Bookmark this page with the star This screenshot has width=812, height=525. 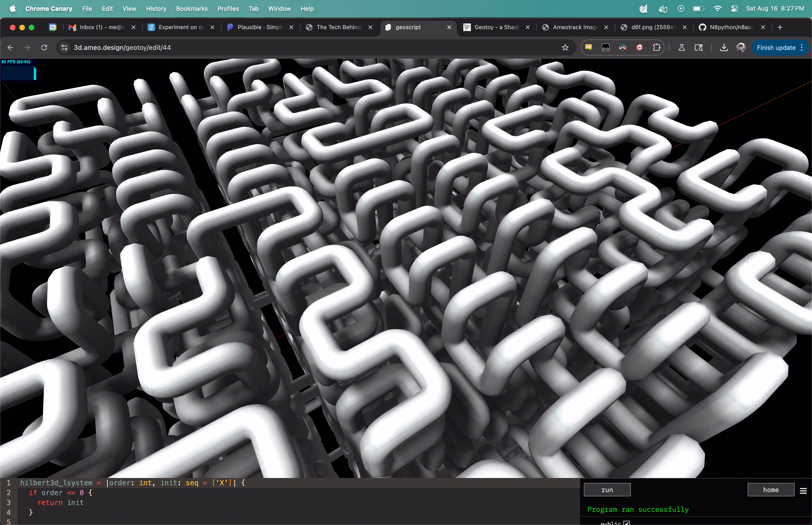coord(566,47)
